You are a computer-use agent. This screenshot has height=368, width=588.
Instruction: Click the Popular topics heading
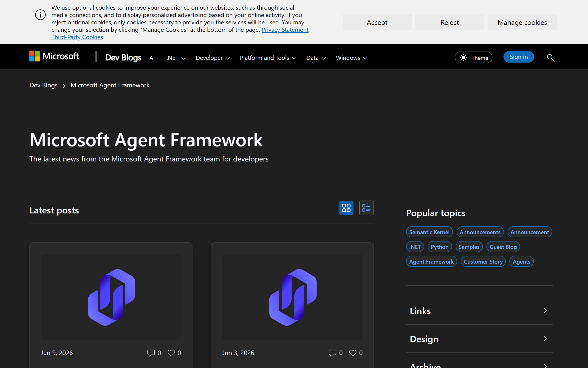436,213
